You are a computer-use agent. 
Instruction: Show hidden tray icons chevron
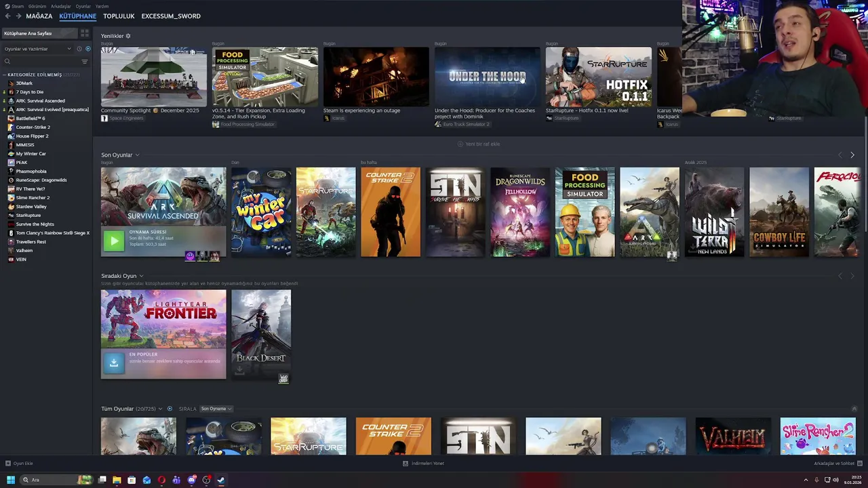tap(806, 480)
